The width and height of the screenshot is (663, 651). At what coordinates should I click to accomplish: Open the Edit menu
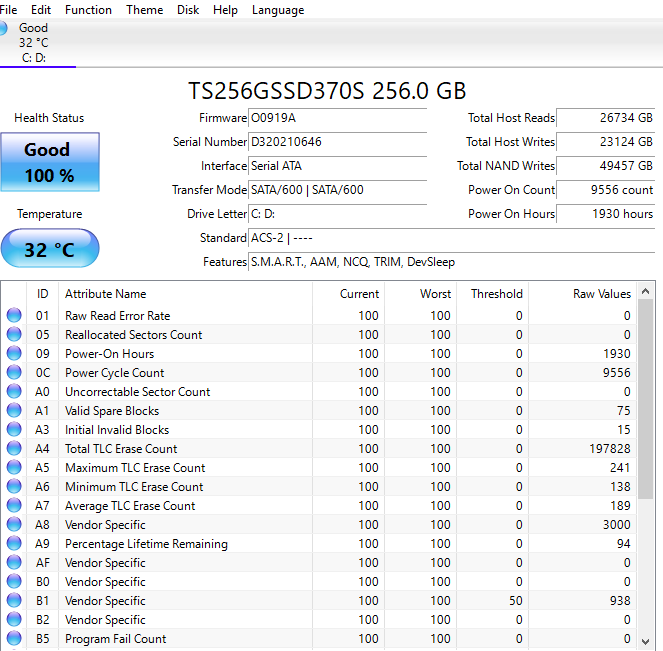[x=41, y=9]
